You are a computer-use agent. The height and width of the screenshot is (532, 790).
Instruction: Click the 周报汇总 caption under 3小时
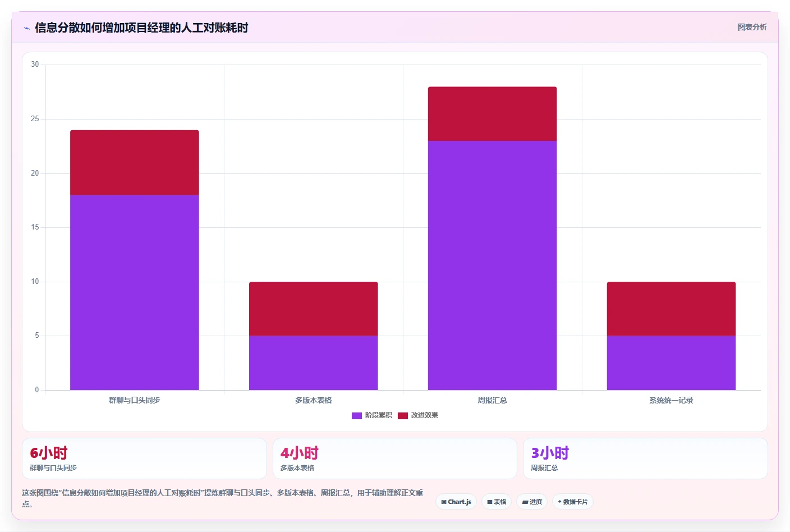(544, 468)
